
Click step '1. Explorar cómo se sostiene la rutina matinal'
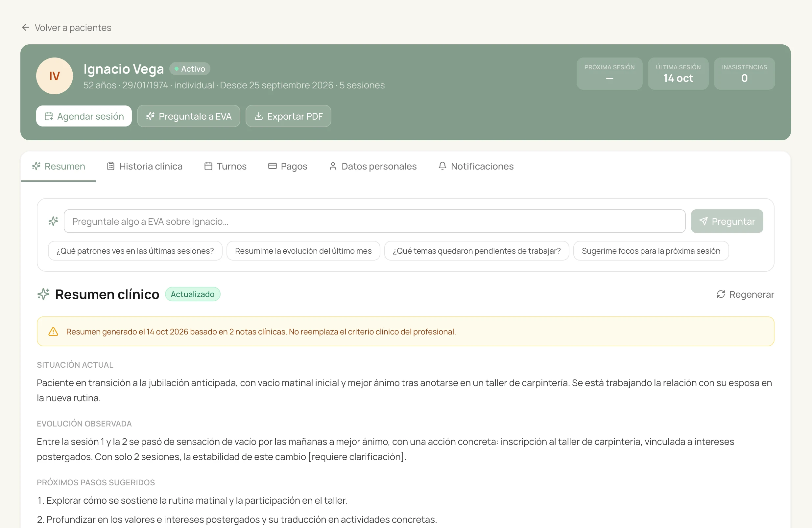point(192,500)
